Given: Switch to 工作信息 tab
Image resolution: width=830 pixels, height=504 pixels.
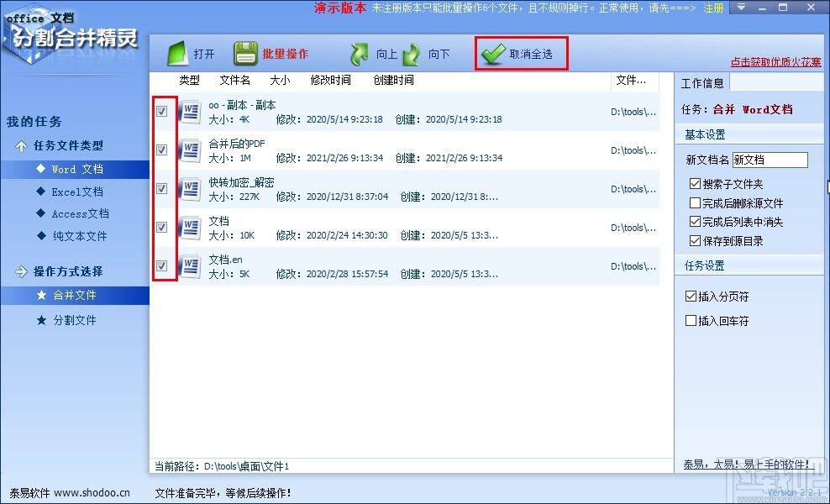Looking at the screenshot, I should pos(702,83).
